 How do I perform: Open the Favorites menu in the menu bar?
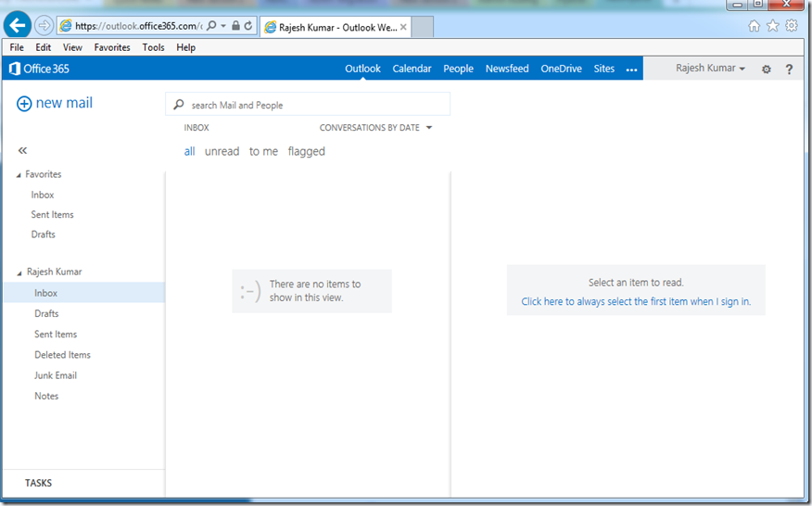[112, 47]
